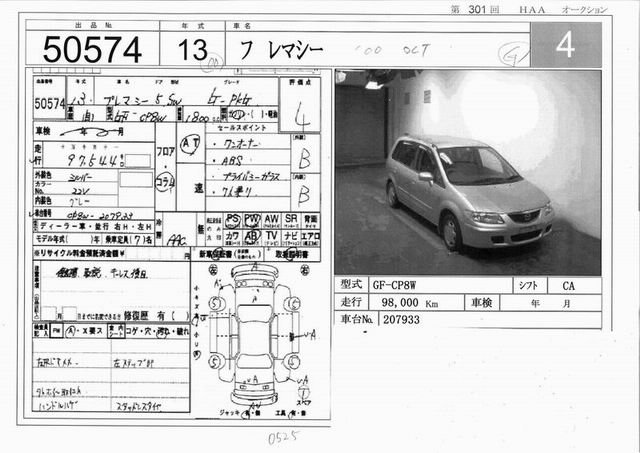
Task: Click the small 50574 in the inner sheet
Action: click(50, 104)
